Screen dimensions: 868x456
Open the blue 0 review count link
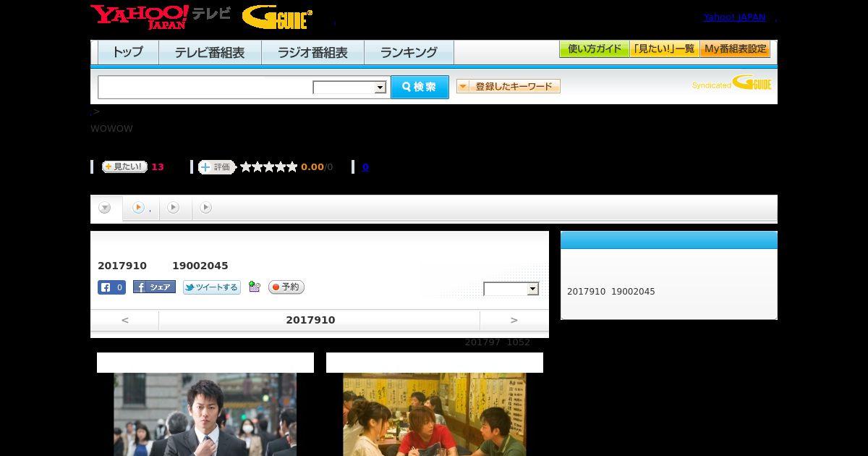(365, 167)
